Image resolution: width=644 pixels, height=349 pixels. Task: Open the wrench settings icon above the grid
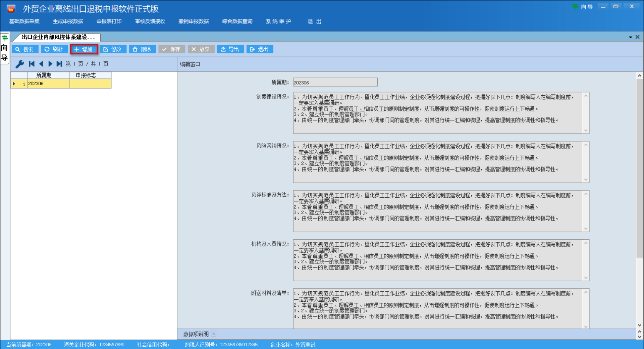[x=19, y=64]
